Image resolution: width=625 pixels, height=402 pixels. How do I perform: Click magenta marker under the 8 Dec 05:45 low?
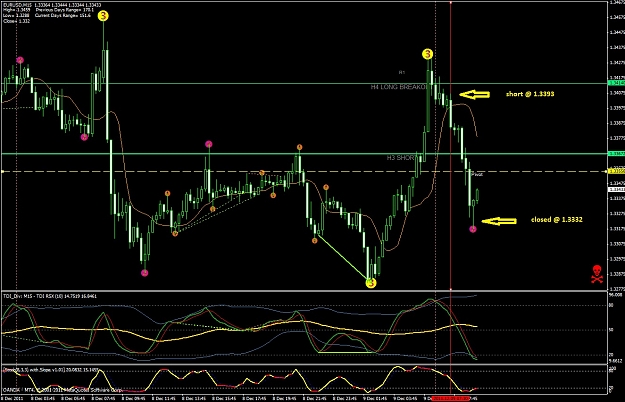[x=84, y=137]
